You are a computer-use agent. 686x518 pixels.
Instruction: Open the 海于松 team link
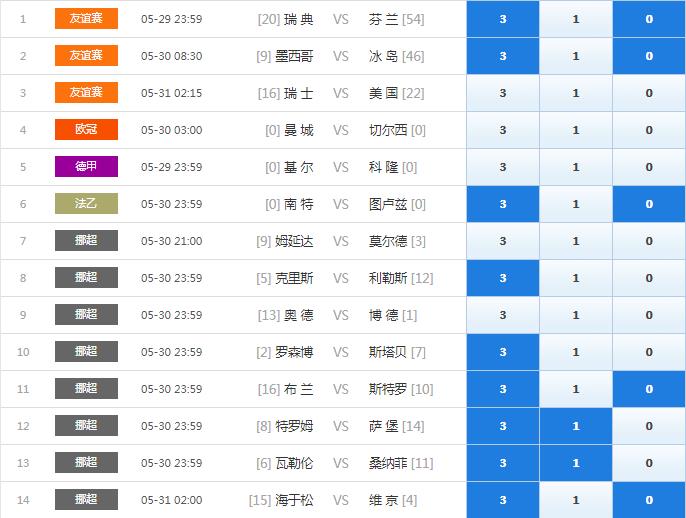click(x=294, y=500)
